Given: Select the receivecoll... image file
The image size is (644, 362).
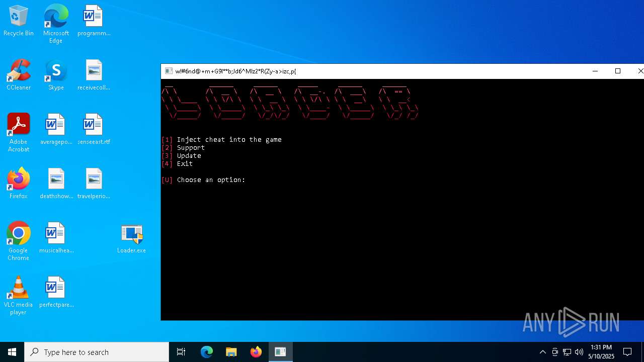Looking at the screenshot, I should coord(94,75).
